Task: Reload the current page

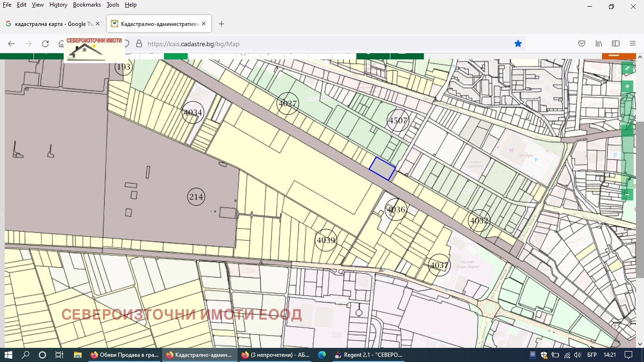Action: click(45, 44)
